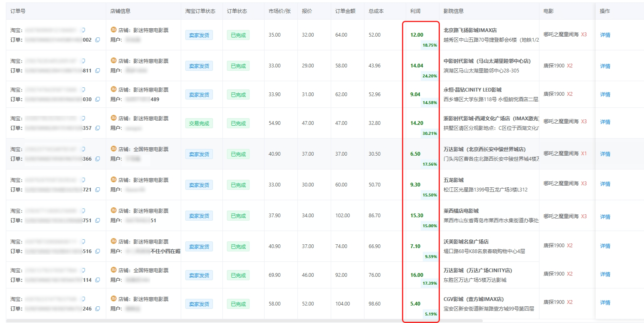Open 详情 for the 万达影城 北京西长安中骏世界城店 order
The width and height of the screenshot is (644, 323).
[605, 154]
